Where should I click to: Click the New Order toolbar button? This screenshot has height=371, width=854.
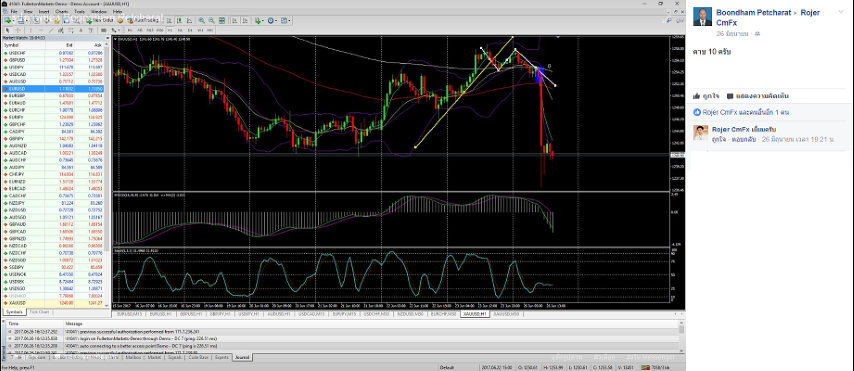coord(100,20)
